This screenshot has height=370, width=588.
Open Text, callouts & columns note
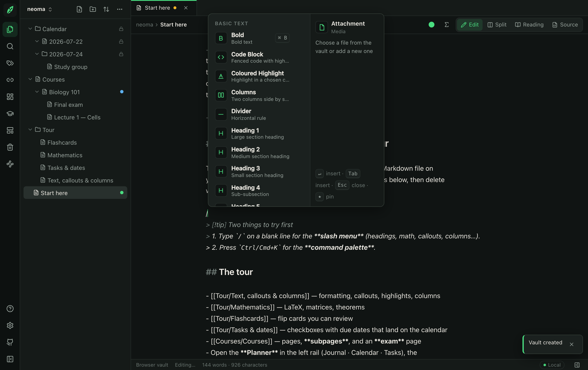click(x=75, y=180)
